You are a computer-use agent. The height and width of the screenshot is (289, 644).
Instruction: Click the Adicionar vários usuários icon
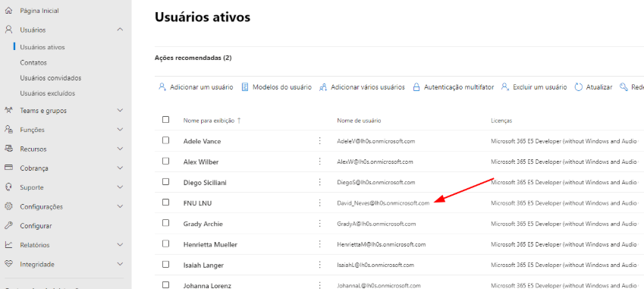pos(323,87)
